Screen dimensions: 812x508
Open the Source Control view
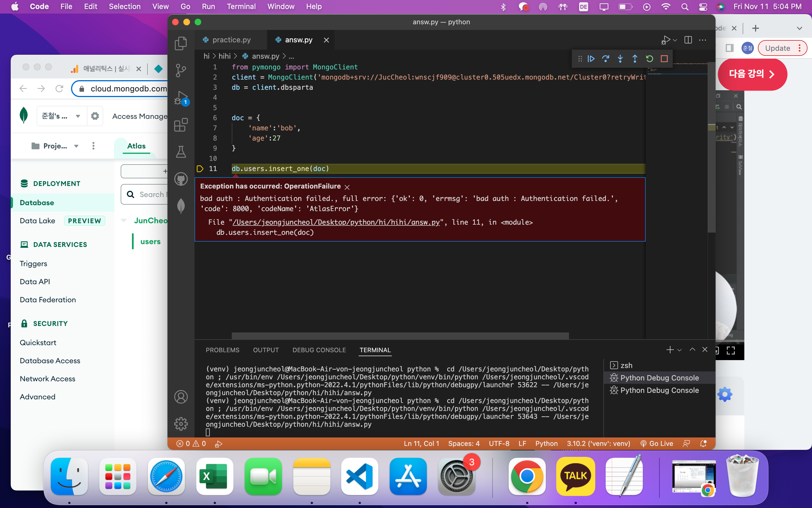coord(181,71)
